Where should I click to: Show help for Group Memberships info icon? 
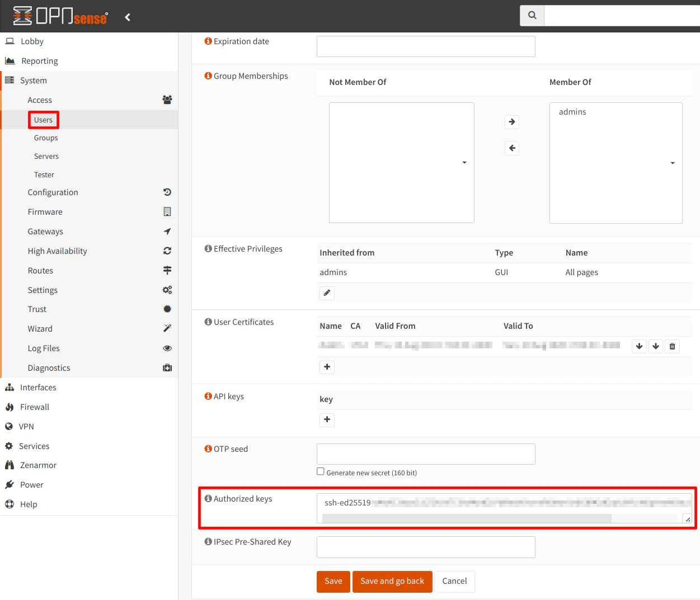pos(208,76)
